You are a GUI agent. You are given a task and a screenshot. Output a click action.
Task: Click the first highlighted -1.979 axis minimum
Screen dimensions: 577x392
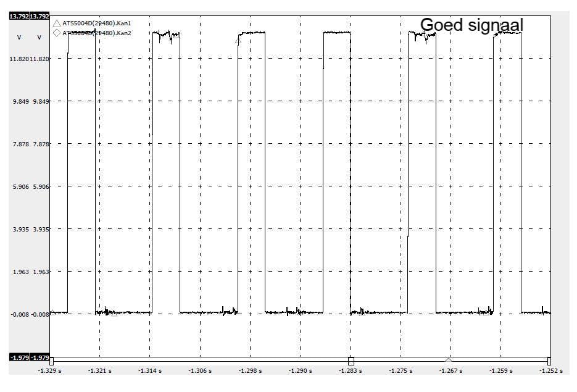19,357
